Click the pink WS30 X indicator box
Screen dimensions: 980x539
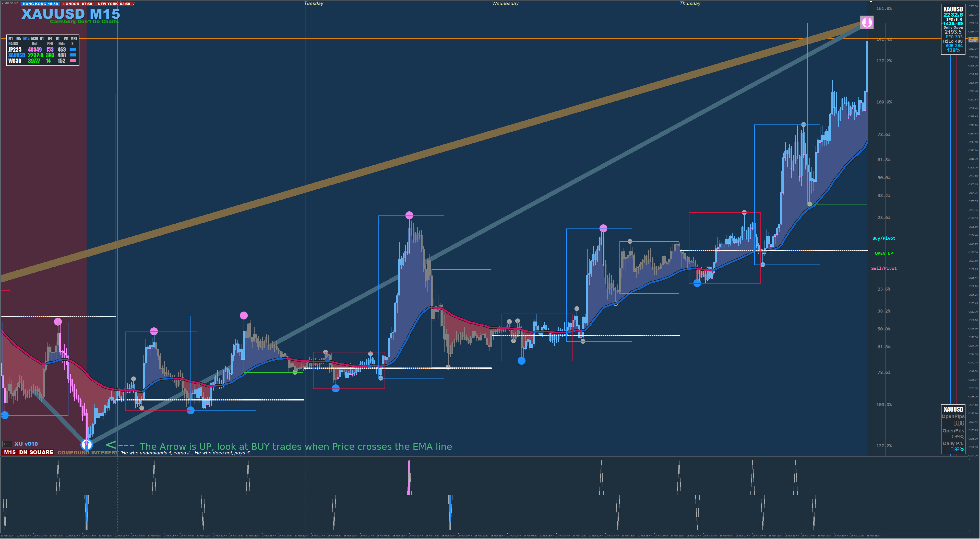coord(73,61)
